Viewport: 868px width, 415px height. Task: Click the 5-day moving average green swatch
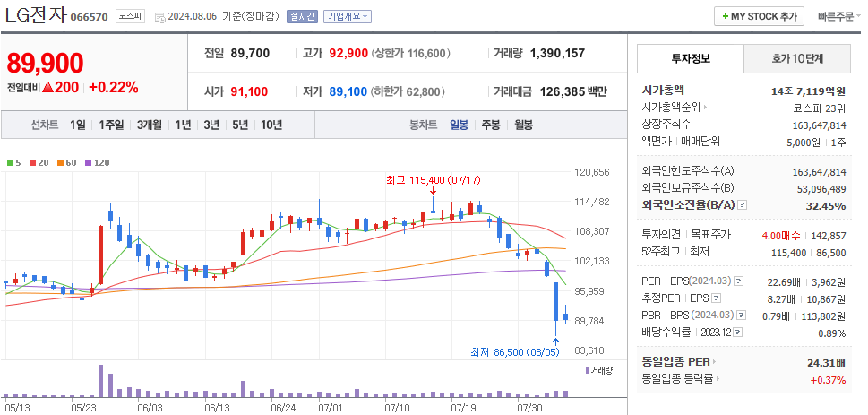[10, 163]
